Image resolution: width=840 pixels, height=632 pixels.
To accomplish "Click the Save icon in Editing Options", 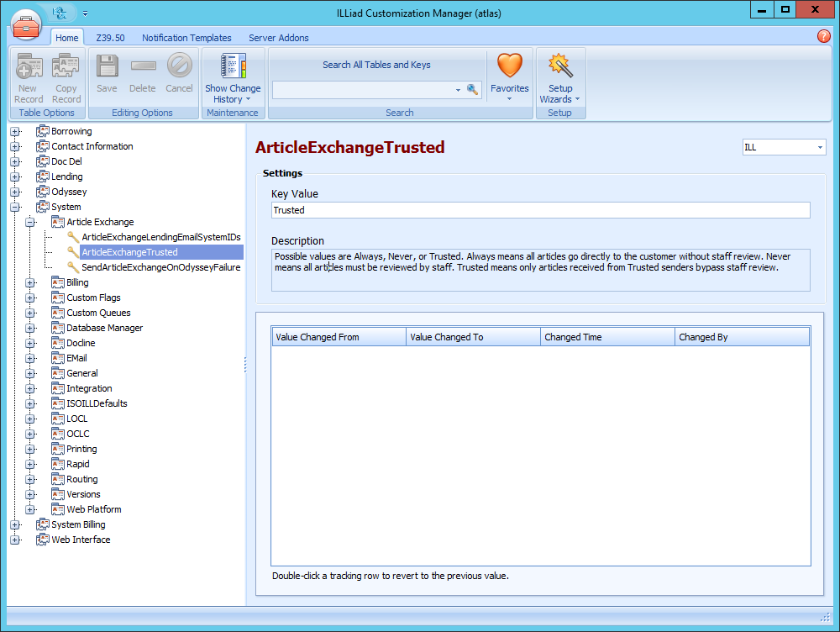I will coord(107,67).
